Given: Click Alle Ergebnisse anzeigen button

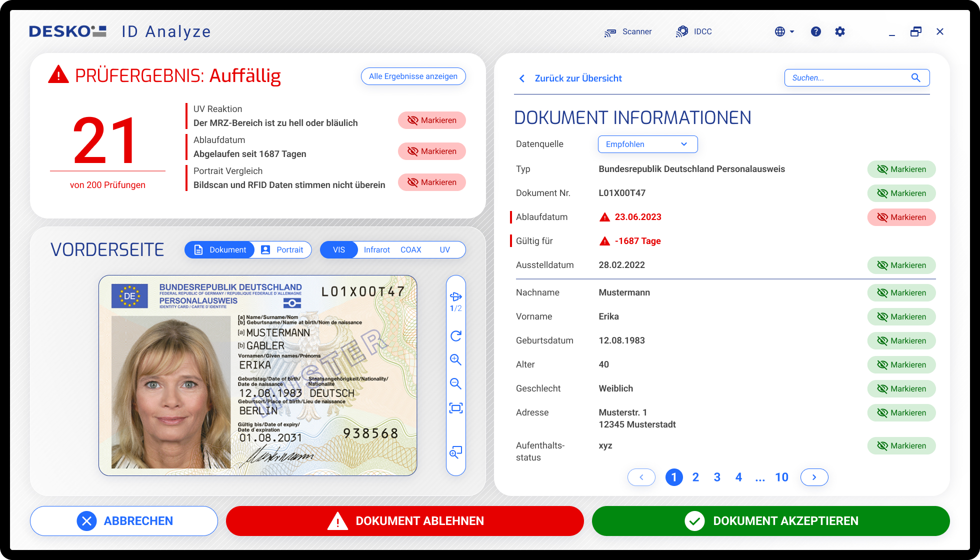Looking at the screenshot, I should [x=413, y=76].
